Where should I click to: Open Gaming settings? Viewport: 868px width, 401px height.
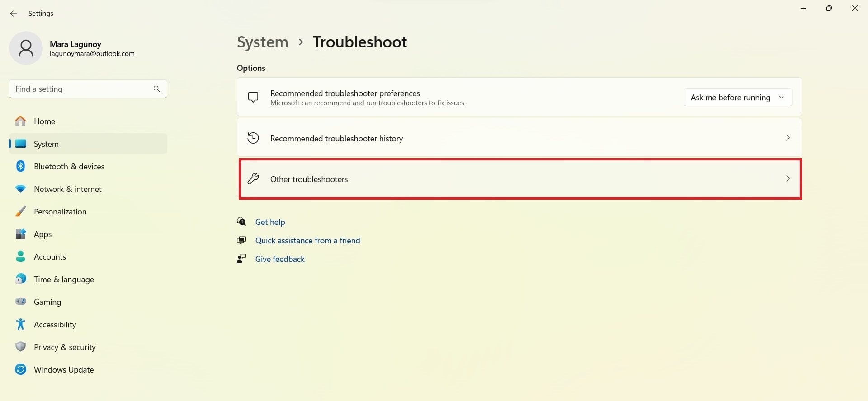pos(88,302)
